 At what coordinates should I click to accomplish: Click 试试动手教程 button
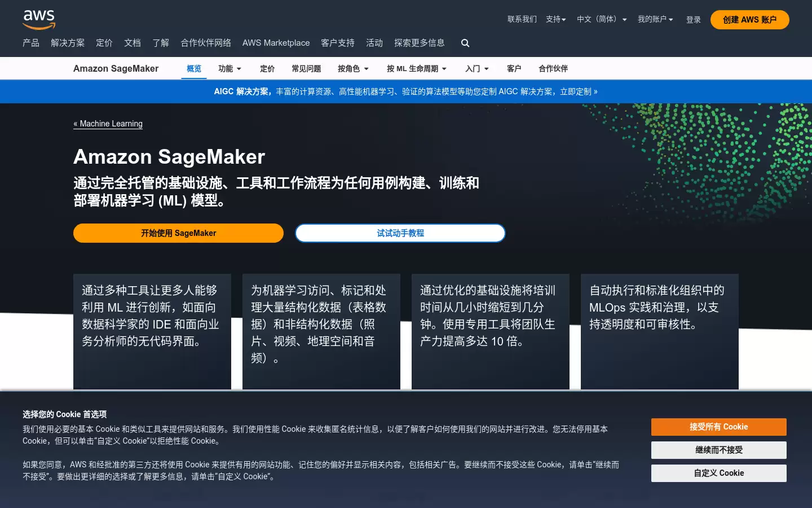point(400,233)
